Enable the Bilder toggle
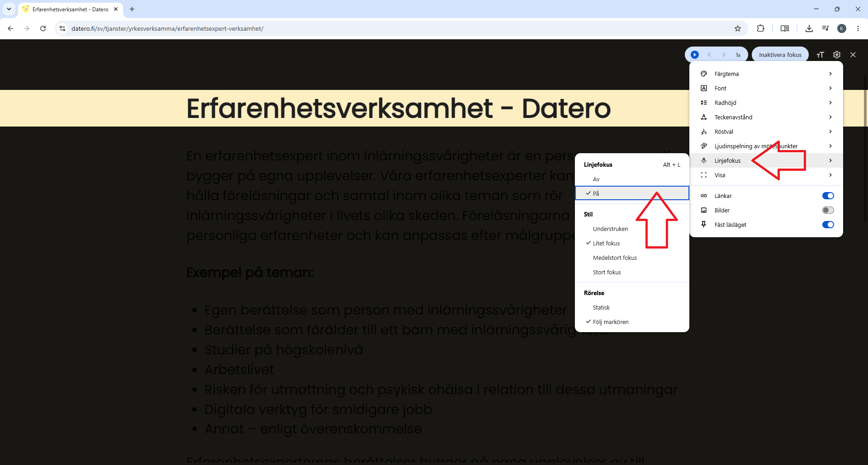This screenshot has width=868, height=465. [x=828, y=210]
